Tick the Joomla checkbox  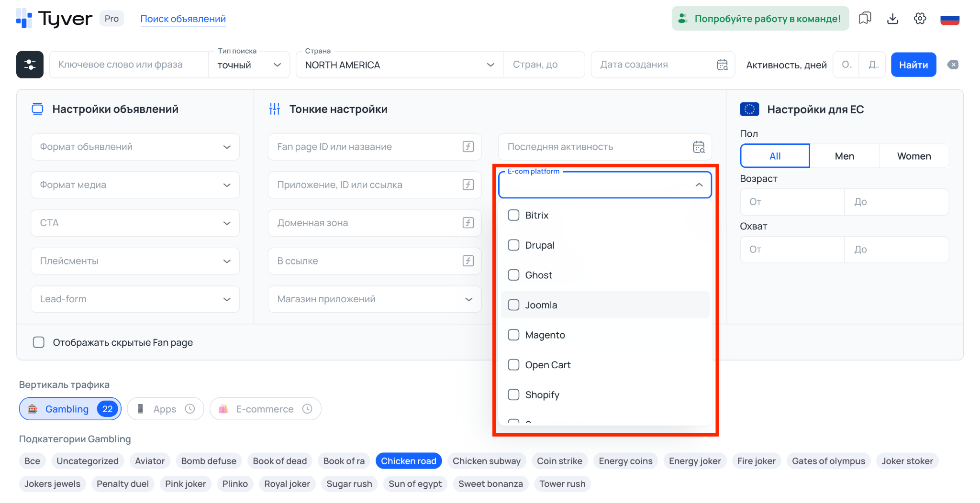(513, 305)
